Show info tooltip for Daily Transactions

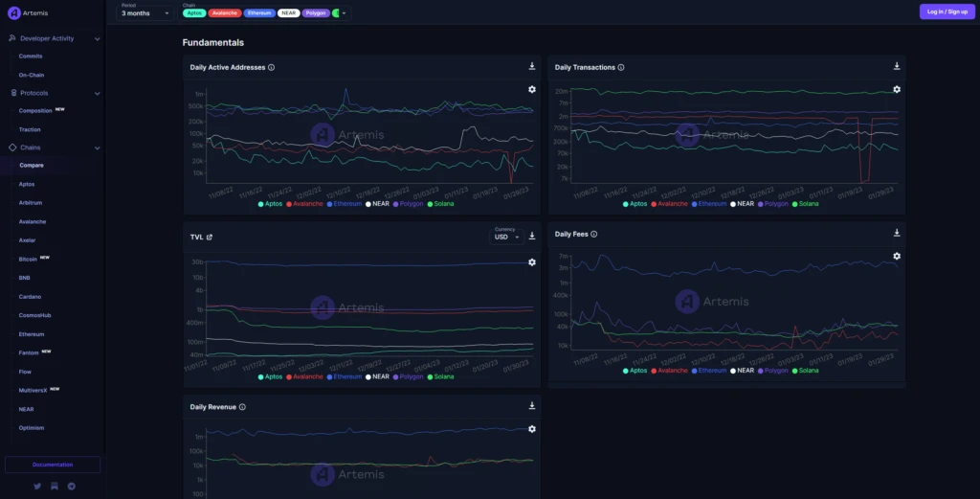pyautogui.click(x=620, y=68)
